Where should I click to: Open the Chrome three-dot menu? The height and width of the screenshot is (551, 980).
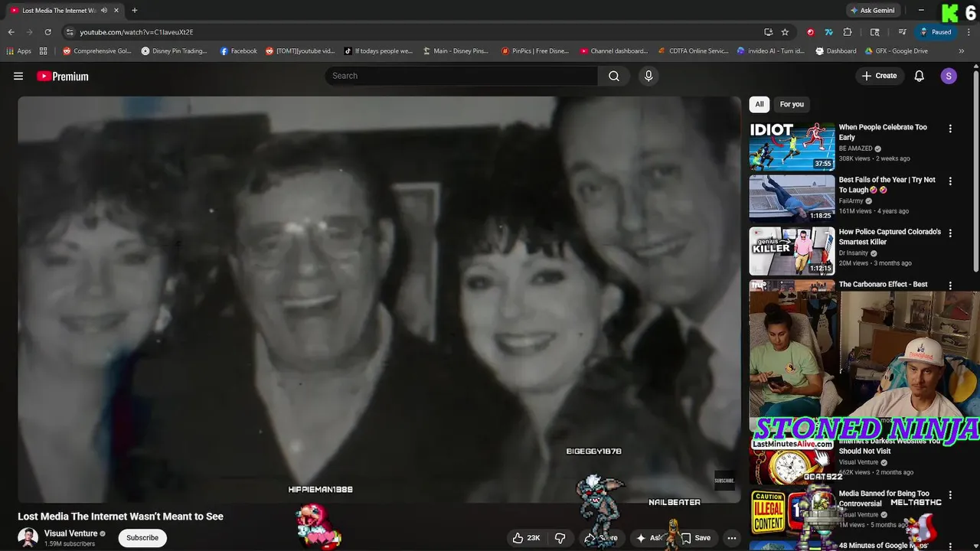pos(967,32)
